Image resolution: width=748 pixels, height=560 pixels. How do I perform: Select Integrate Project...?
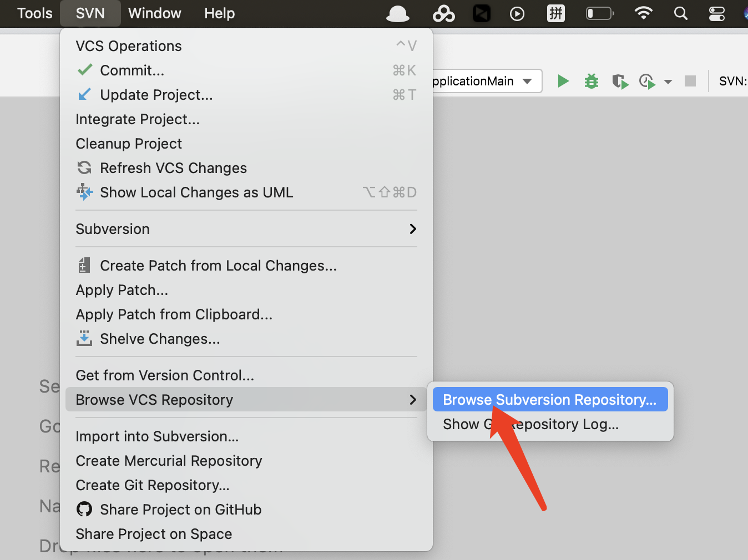click(x=246, y=119)
